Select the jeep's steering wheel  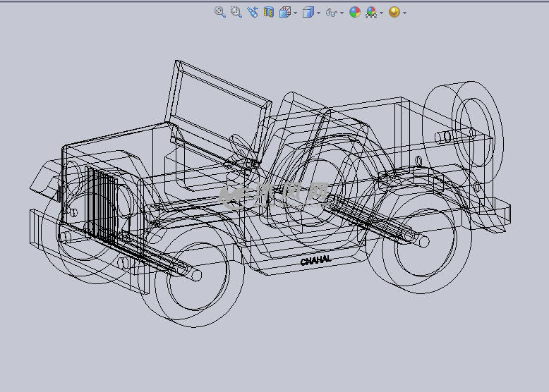pos(241,145)
